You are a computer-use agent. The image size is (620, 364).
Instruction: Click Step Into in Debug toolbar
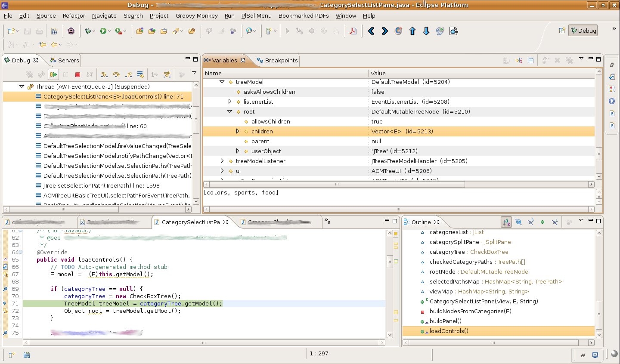[104, 74]
